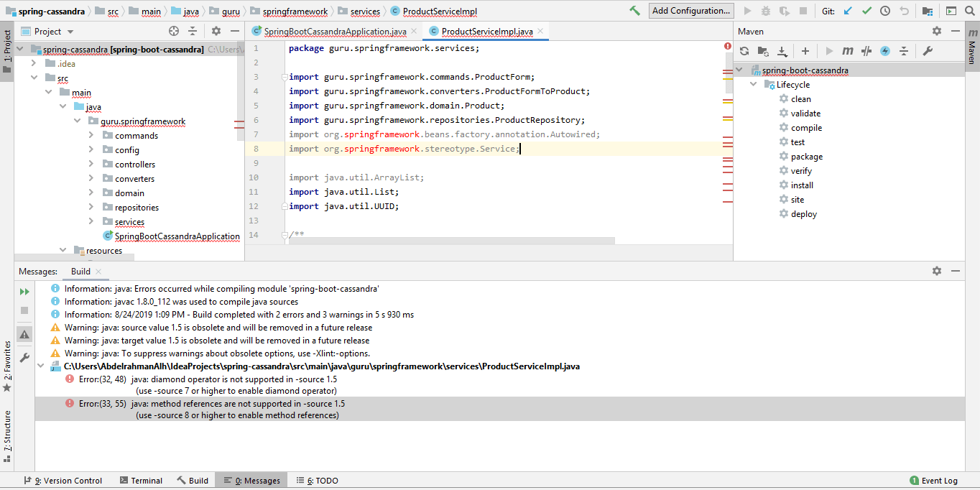Execute a Maven goal using the m icon
The image size is (980, 490).
coord(849,51)
